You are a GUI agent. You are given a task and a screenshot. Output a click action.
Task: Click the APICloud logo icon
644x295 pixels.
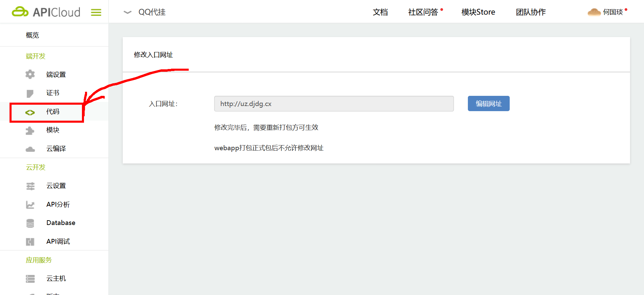pos(20,12)
